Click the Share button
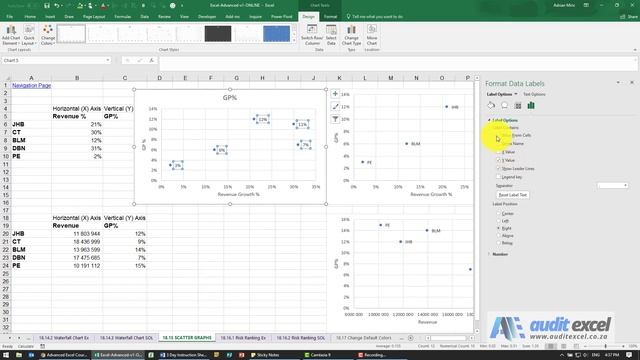The width and height of the screenshot is (640, 360). 629,17
